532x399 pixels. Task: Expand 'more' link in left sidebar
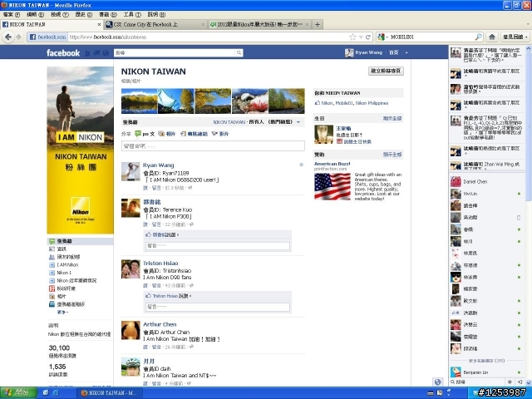(x=62, y=312)
